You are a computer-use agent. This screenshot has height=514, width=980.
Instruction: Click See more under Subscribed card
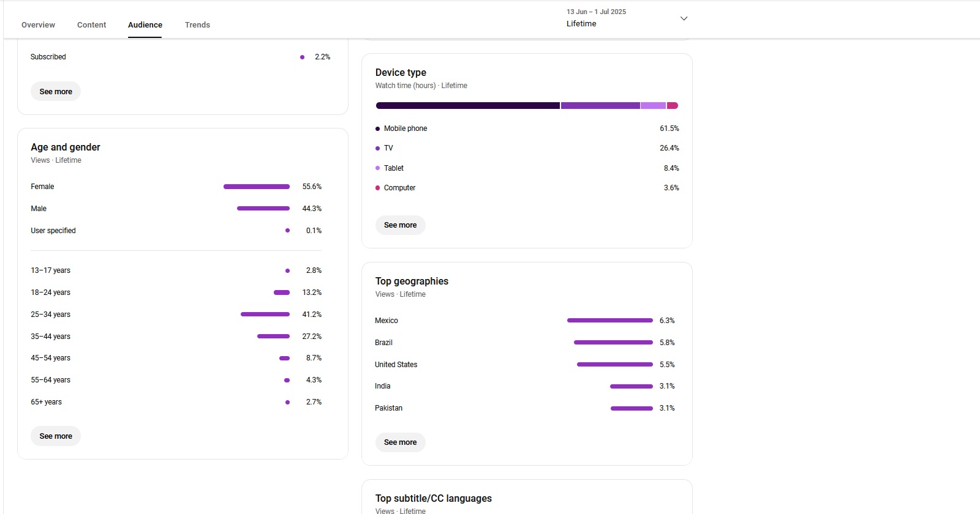[56, 91]
